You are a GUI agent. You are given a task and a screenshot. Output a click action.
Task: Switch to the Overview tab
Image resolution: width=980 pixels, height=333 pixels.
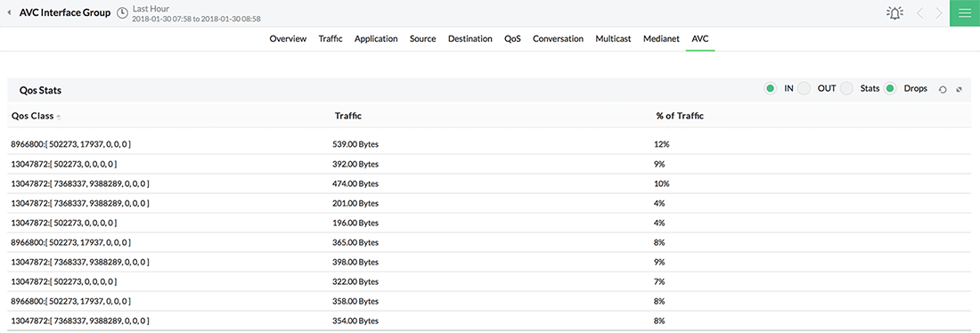288,39
